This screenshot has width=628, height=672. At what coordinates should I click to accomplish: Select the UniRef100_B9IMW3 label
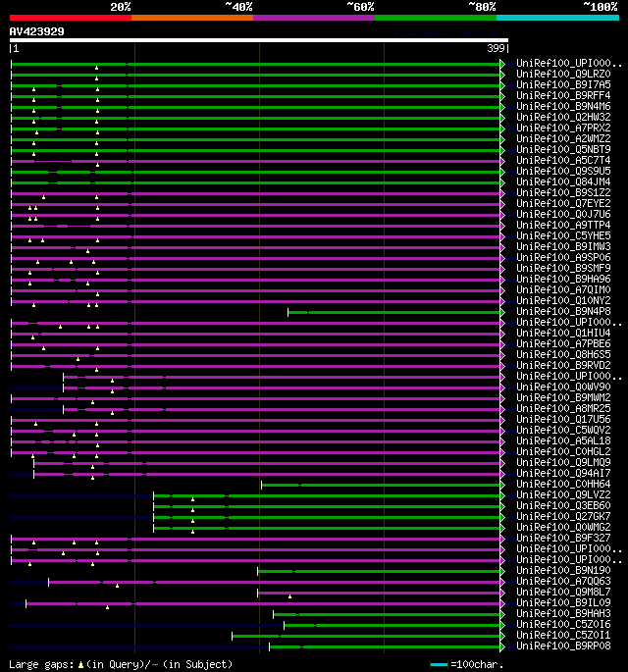click(563, 246)
